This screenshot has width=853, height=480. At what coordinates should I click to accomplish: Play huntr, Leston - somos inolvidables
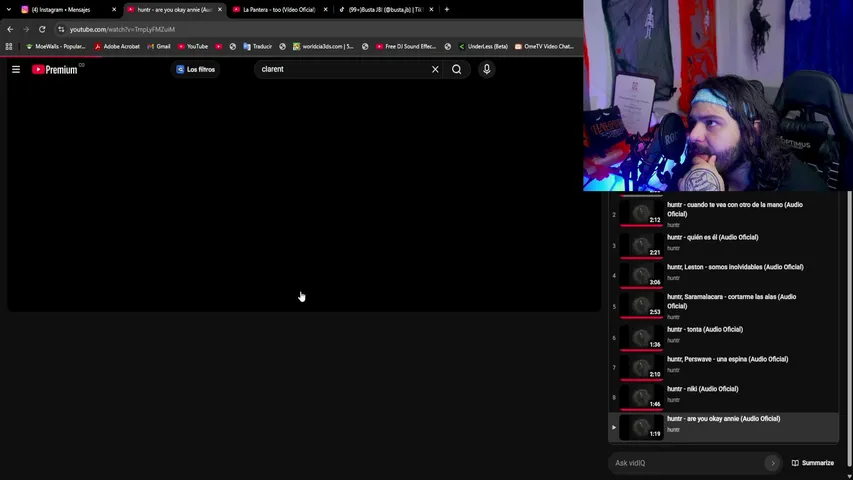(735, 267)
